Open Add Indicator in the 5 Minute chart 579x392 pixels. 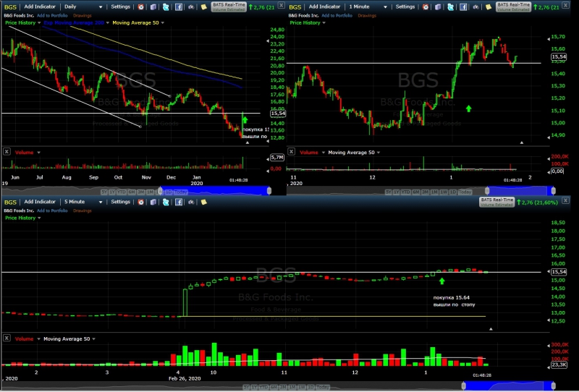pos(40,202)
